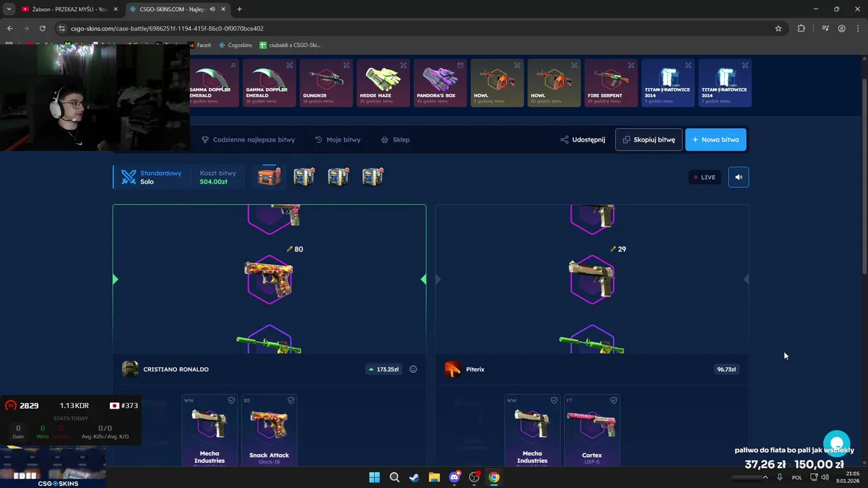This screenshot has width=868, height=488.
Task: Click shield icon on Cortex card
Action: (x=614, y=401)
